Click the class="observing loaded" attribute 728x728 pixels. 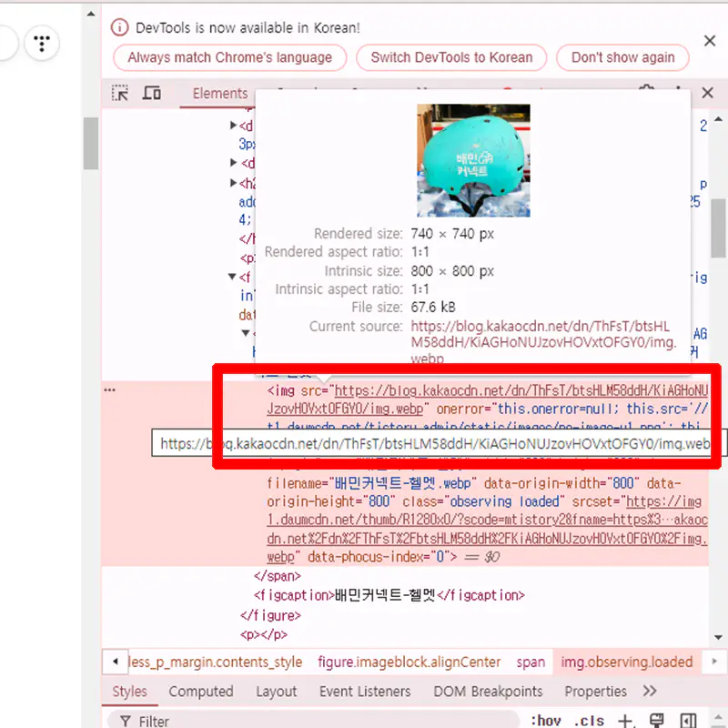point(484,501)
